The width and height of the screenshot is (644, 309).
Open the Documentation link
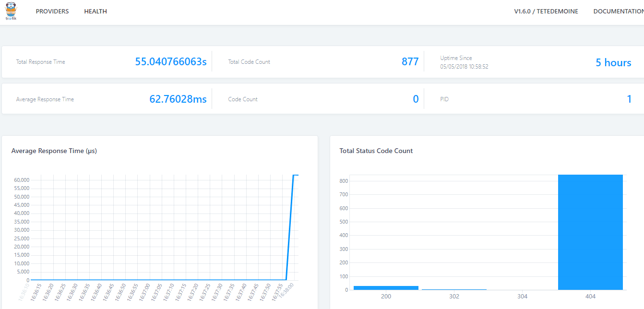[619, 12]
